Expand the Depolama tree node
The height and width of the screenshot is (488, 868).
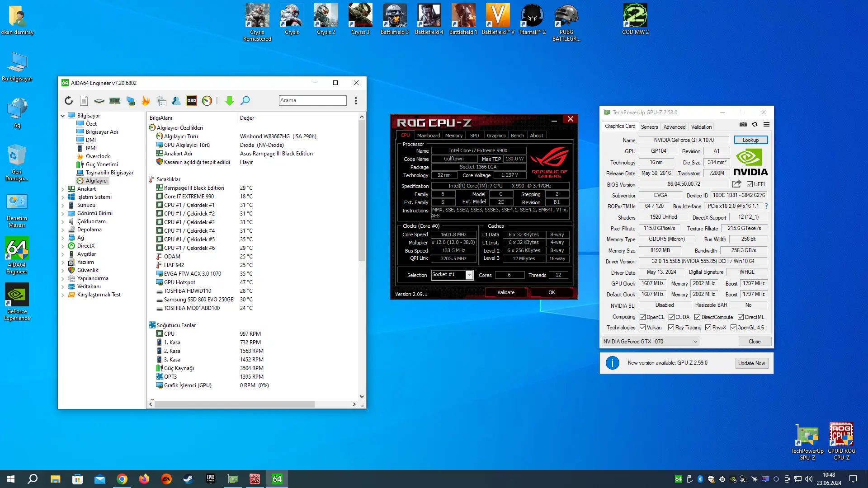tap(62, 230)
